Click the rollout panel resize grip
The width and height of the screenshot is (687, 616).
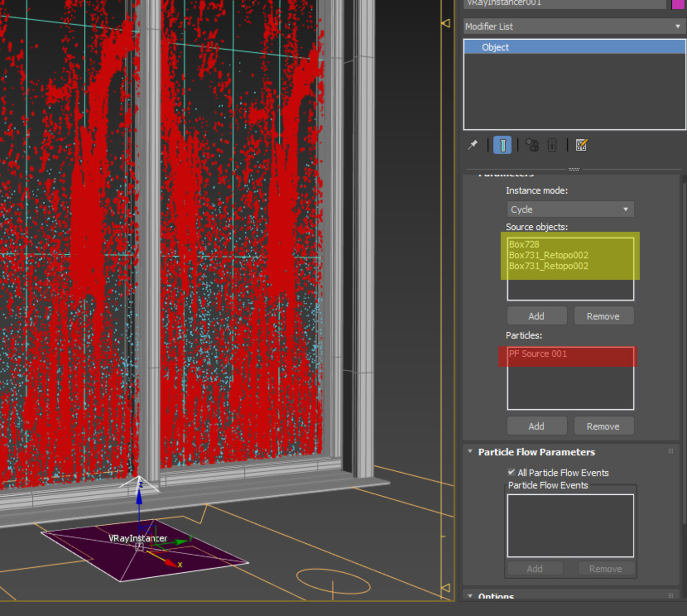(x=574, y=169)
